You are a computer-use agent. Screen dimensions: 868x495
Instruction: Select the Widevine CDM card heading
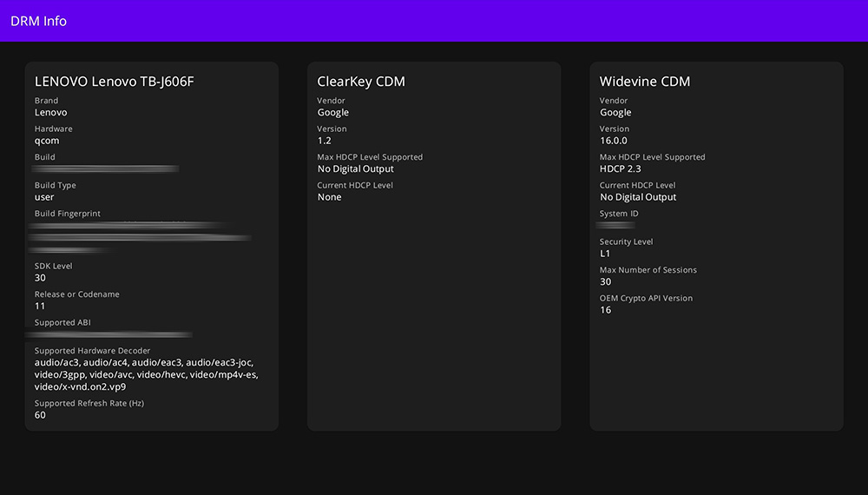point(645,82)
